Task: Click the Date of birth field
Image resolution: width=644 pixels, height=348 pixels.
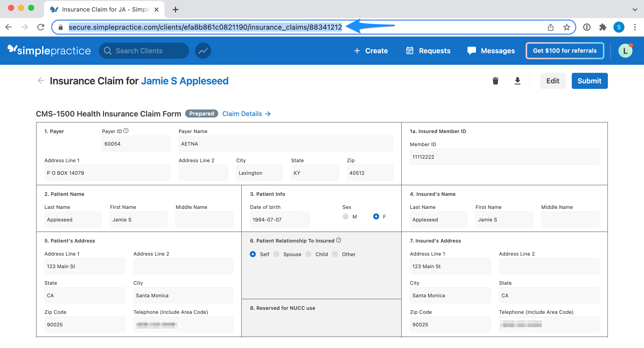Action: pyautogui.click(x=280, y=219)
